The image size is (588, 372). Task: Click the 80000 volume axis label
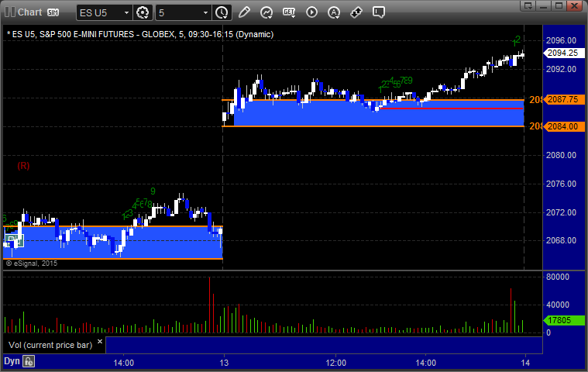click(x=558, y=277)
